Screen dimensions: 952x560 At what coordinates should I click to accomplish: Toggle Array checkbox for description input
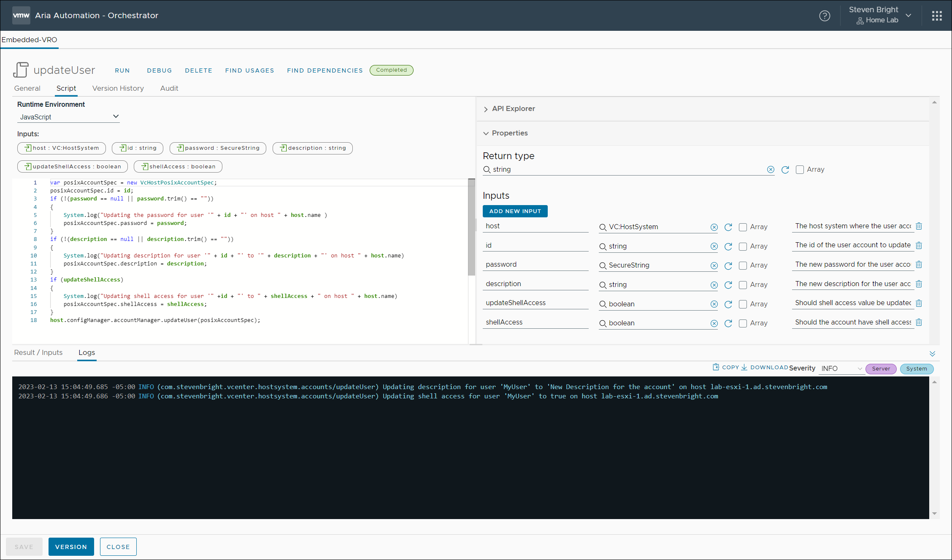coord(743,285)
